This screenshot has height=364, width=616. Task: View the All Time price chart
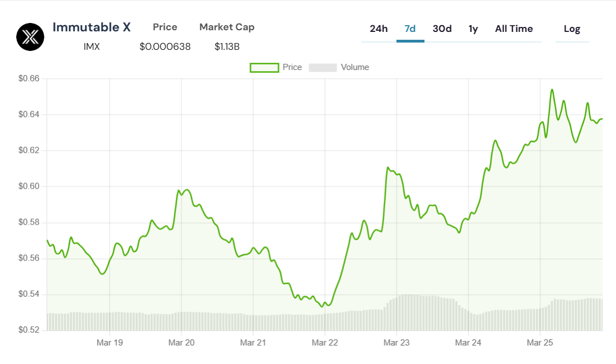pyautogui.click(x=514, y=29)
